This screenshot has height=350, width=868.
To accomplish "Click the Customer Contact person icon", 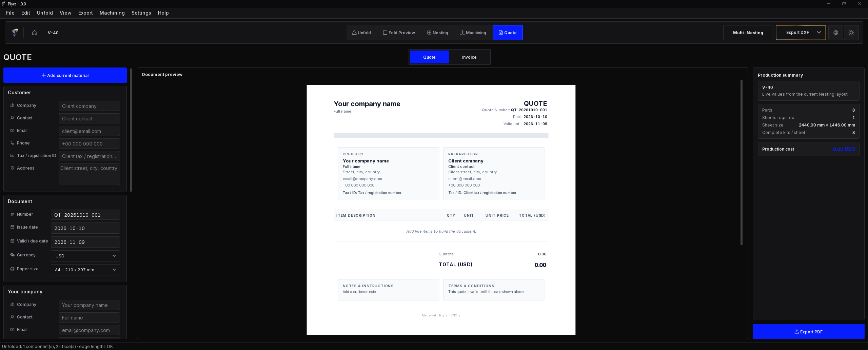I will 13,118.
